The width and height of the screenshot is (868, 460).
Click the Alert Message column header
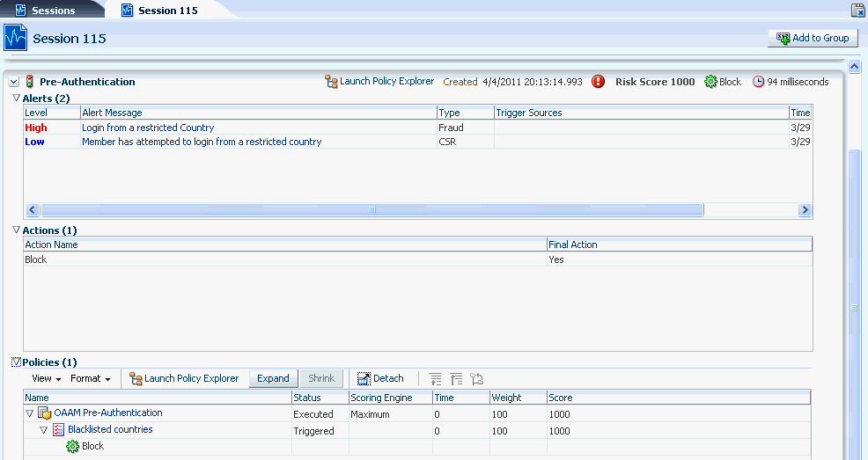point(259,113)
